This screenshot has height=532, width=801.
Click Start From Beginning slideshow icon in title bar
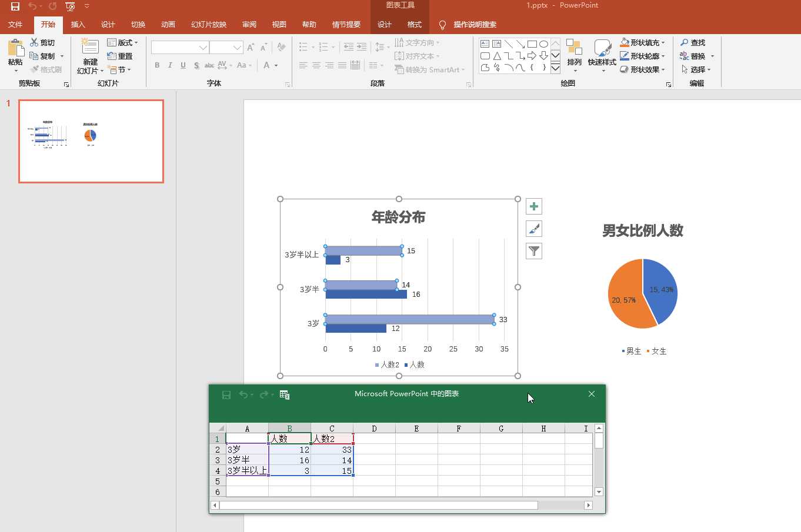click(70, 6)
